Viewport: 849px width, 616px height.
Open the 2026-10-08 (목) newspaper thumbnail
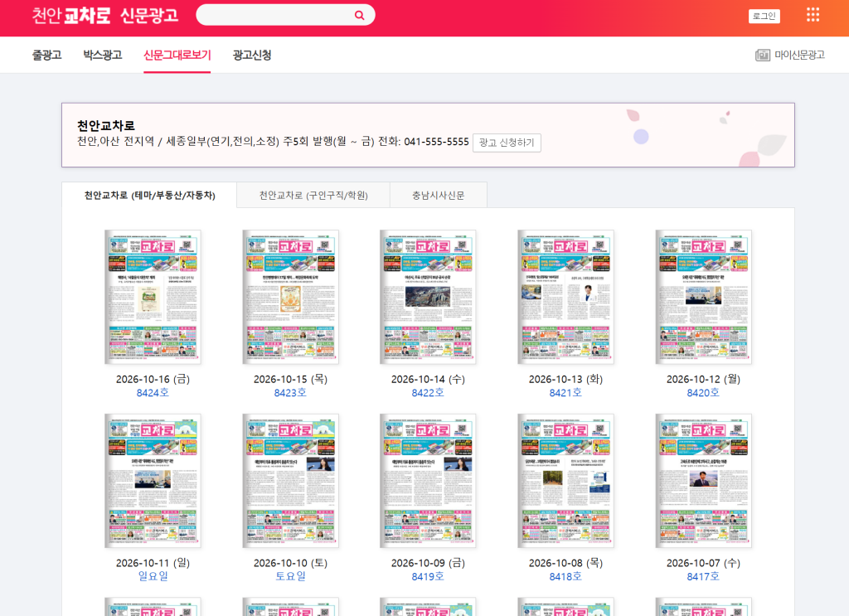565,481
